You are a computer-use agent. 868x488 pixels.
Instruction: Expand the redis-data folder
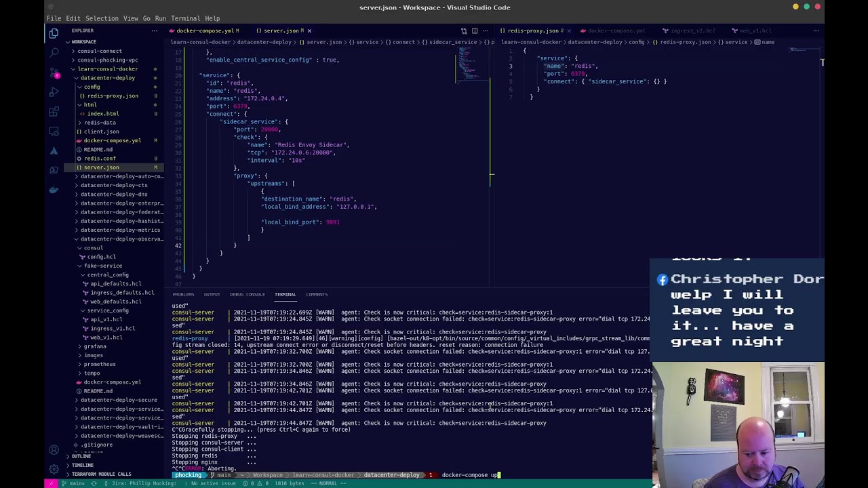(100, 123)
